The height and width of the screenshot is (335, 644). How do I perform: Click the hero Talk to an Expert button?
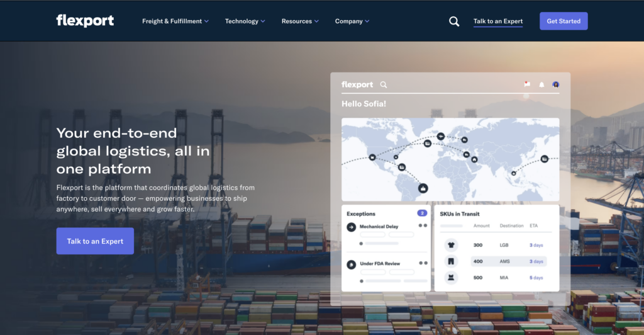[x=95, y=241]
